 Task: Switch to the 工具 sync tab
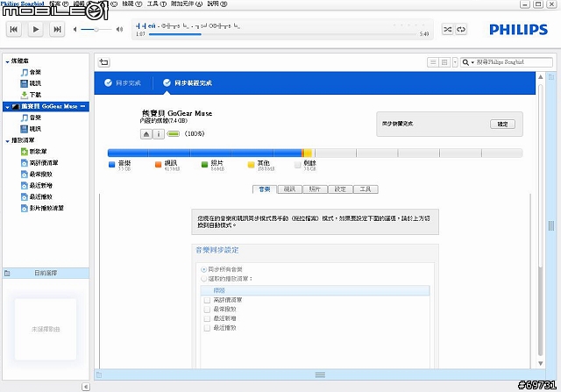[366, 189]
